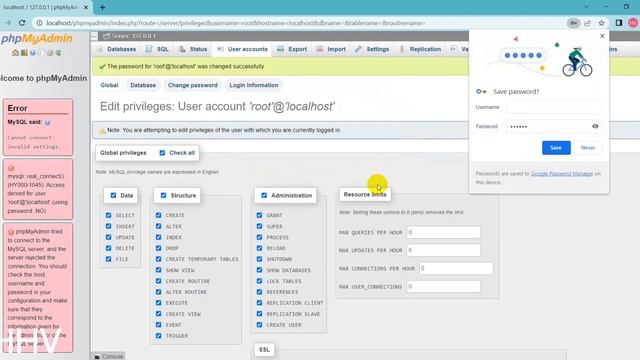Click MAX CONNECTIONS PER HOUR field

click(x=456, y=269)
